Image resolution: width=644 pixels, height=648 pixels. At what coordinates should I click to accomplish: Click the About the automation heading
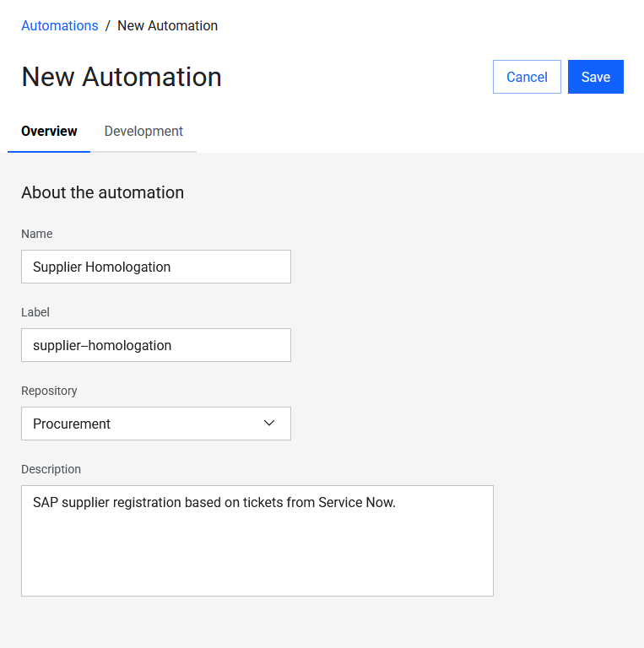(x=102, y=192)
